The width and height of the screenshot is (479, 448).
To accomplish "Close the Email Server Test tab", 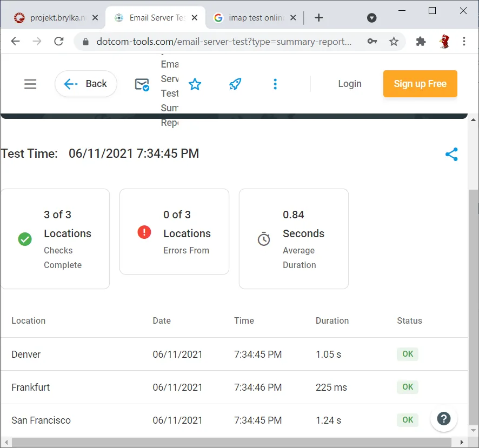I will point(194,18).
